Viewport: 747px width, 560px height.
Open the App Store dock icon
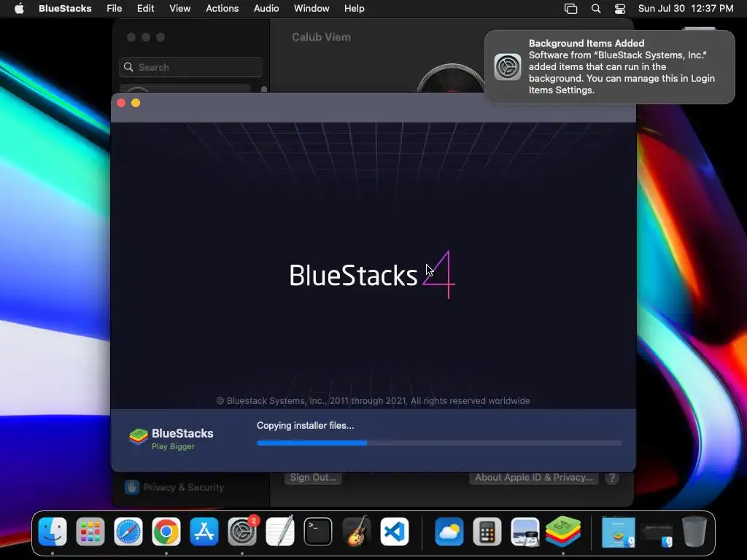(204, 532)
